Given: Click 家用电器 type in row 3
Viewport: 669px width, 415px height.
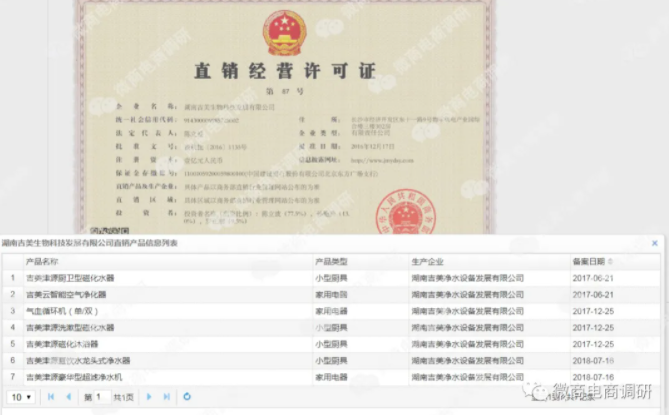Looking at the screenshot, I should click(x=331, y=311).
